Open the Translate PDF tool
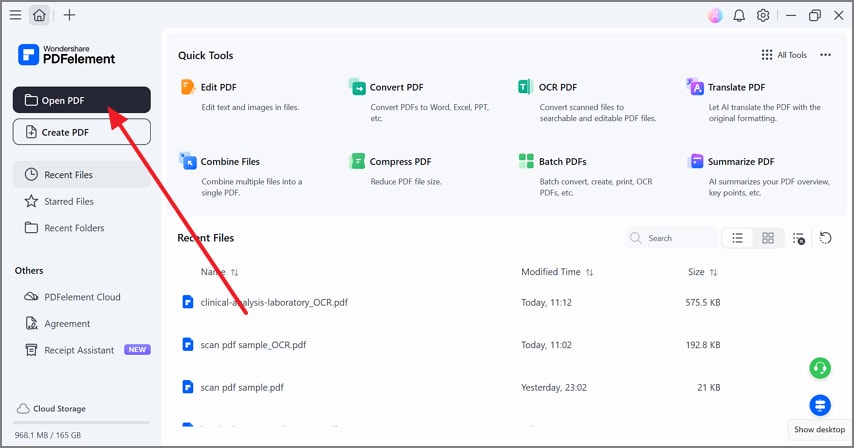 coord(735,88)
